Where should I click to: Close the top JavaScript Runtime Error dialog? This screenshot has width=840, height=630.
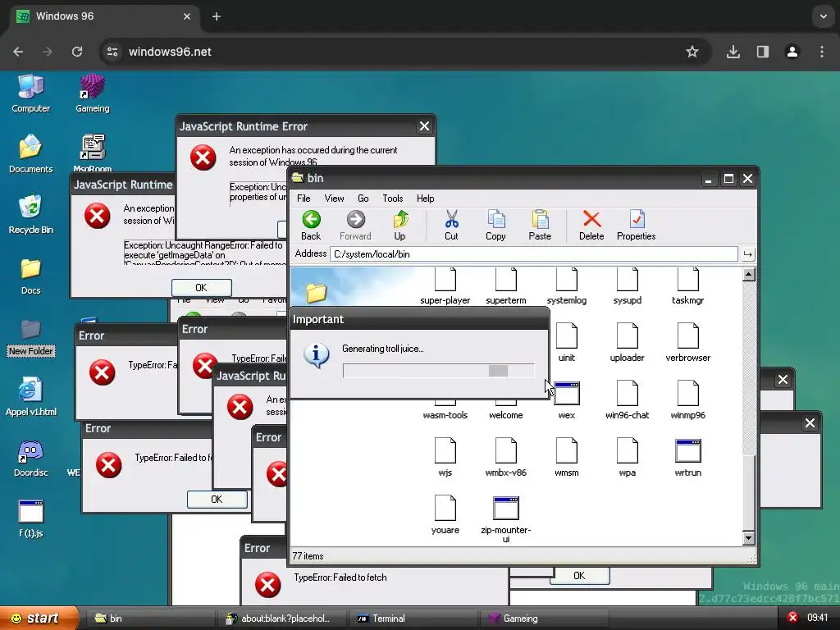click(424, 126)
